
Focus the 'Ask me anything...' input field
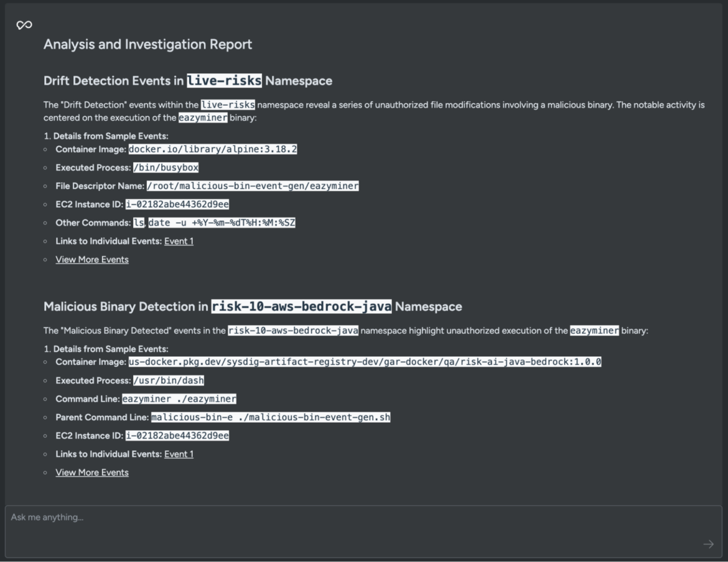pos(363,532)
